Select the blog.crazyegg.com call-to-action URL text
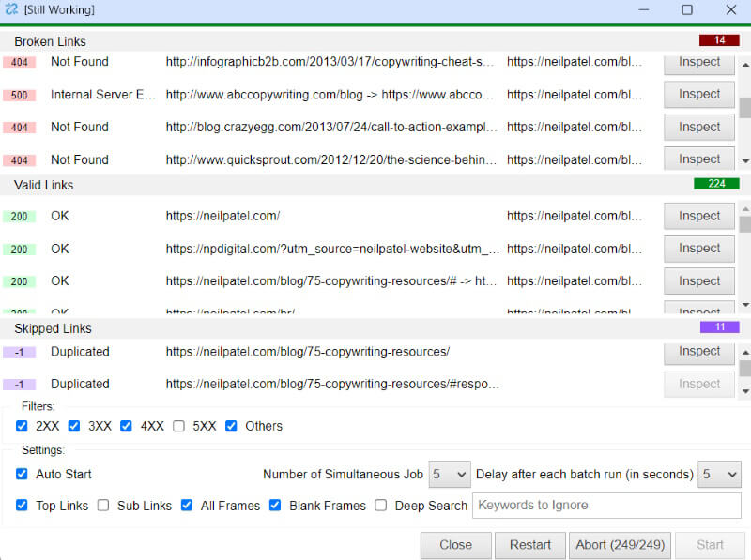 [x=331, y=127]
